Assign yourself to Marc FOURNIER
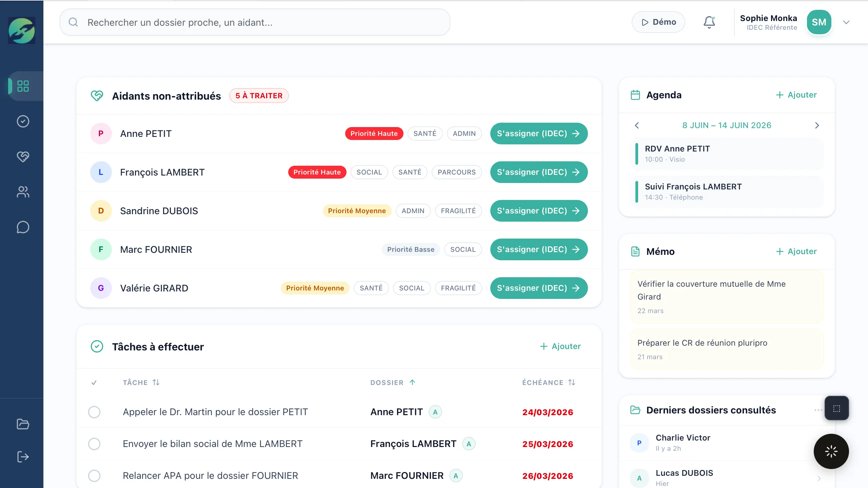The height and width of the screenshot is (488, 868). pos(539,249)
